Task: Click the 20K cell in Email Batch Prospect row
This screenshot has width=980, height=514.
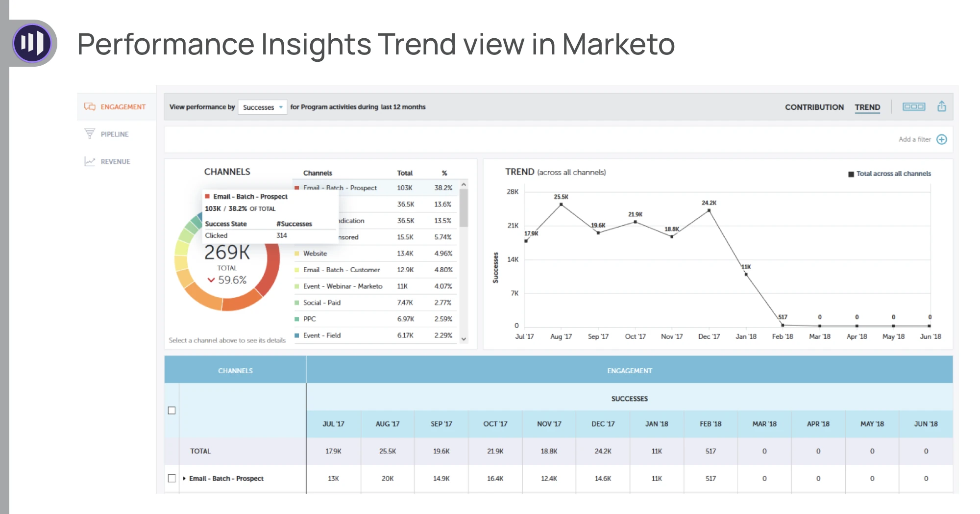Action: pyautogui.click(x=387, y=478)
